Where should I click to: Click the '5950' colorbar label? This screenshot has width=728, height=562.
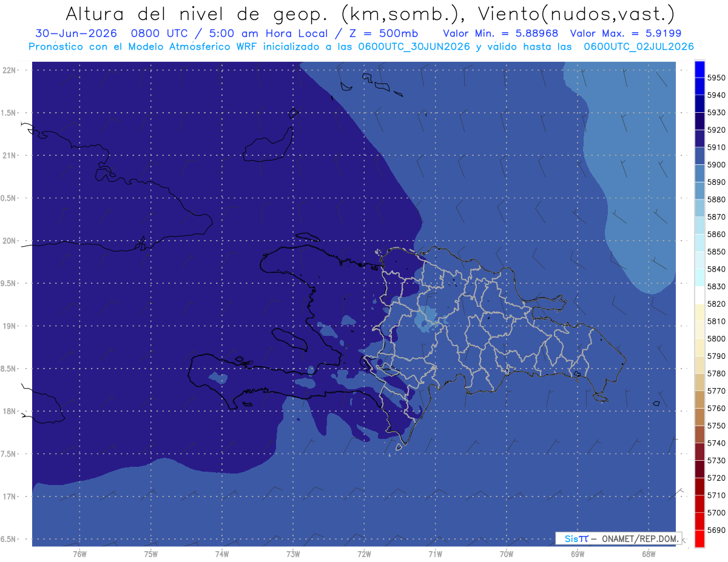[716, 78]
